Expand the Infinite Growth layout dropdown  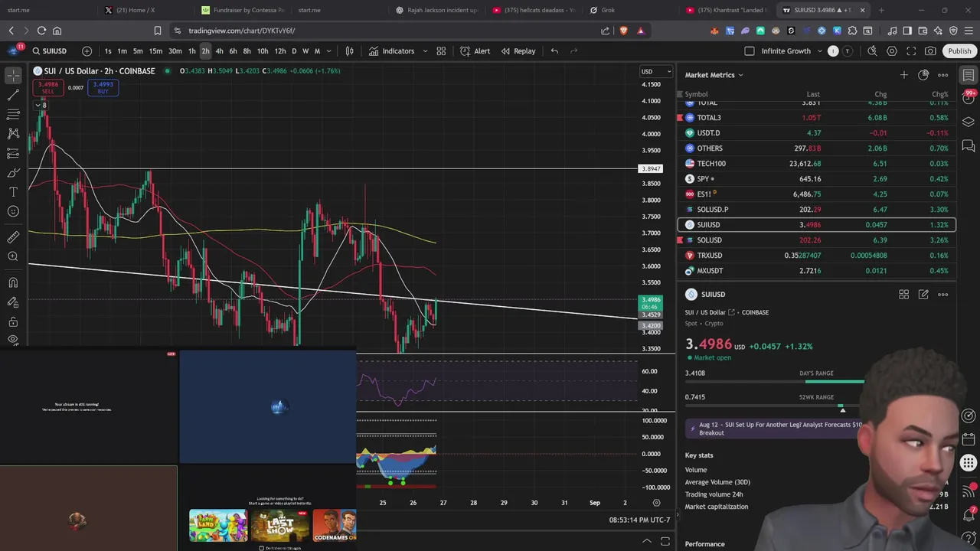point(820,51)
